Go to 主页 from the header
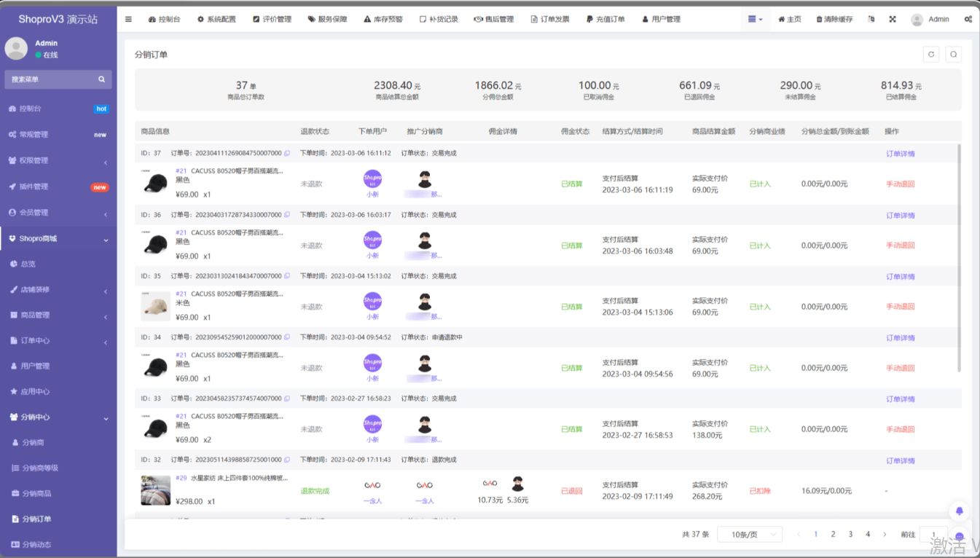980x558 pixels. tap(790, 19)
